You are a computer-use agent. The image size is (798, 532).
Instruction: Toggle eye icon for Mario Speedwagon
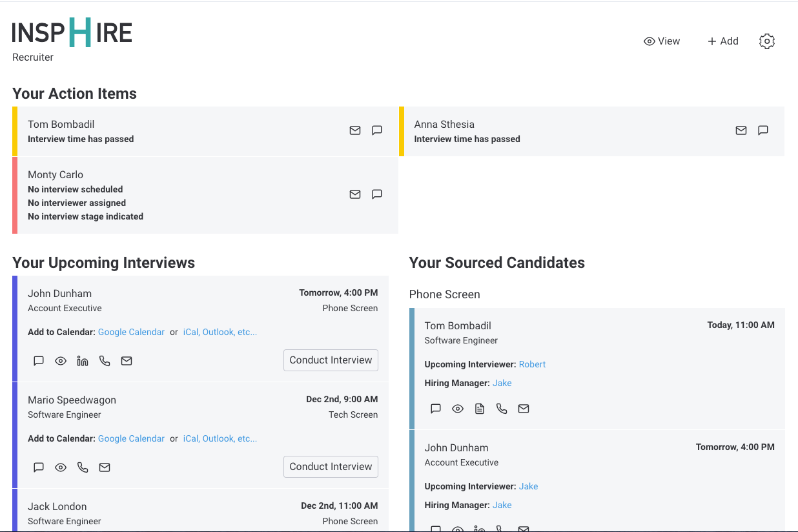coord(61,467)
